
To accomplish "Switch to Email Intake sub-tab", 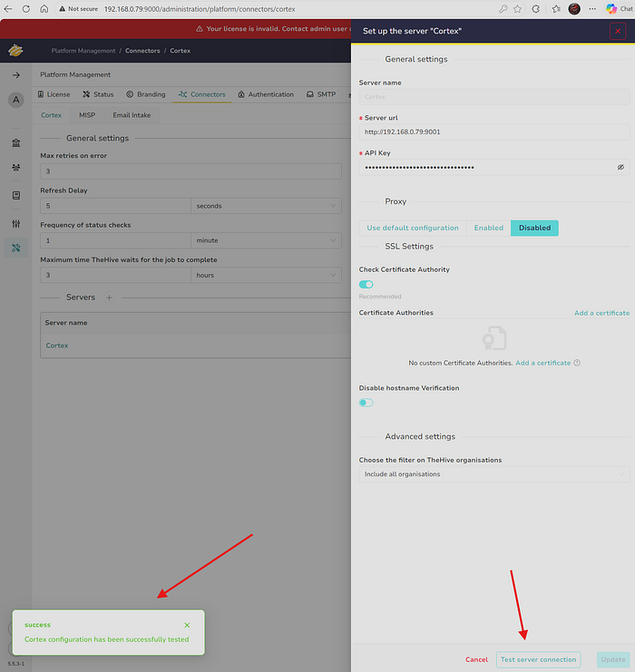I will [132, 115].
